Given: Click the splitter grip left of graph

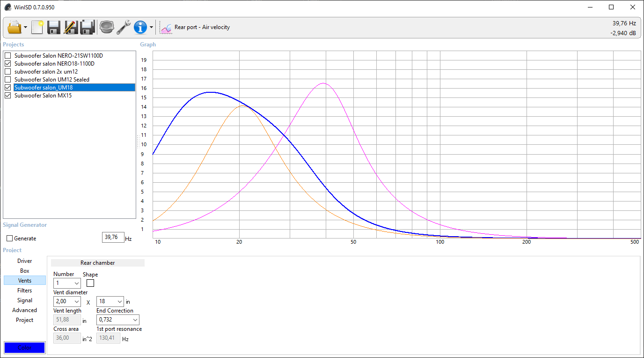Looking at the screenshot, I should 138,142.
